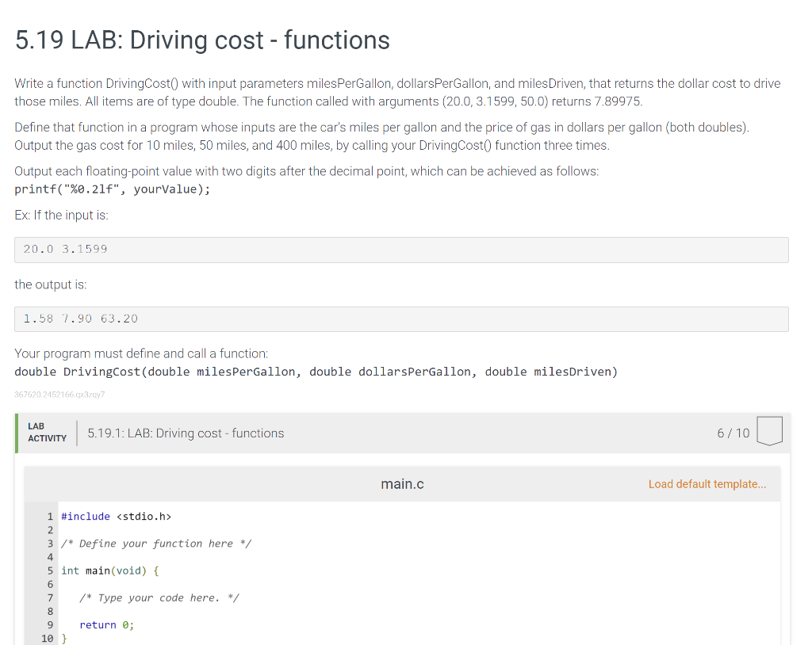Click the DrivingCost function signature text

315,371
